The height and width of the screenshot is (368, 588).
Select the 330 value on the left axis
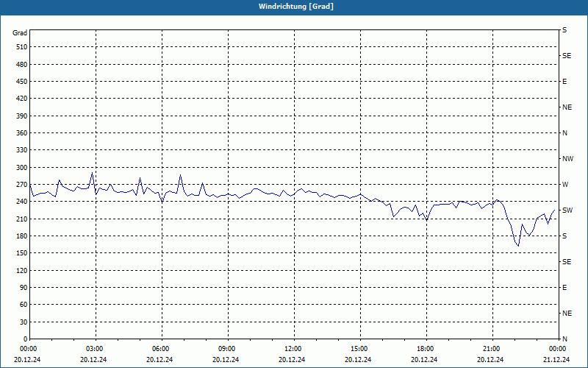tap(22, 150)
